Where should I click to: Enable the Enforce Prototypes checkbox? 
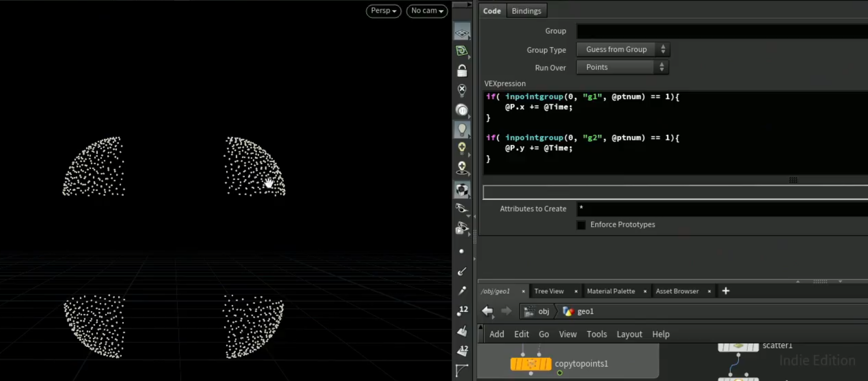point(581,225)
